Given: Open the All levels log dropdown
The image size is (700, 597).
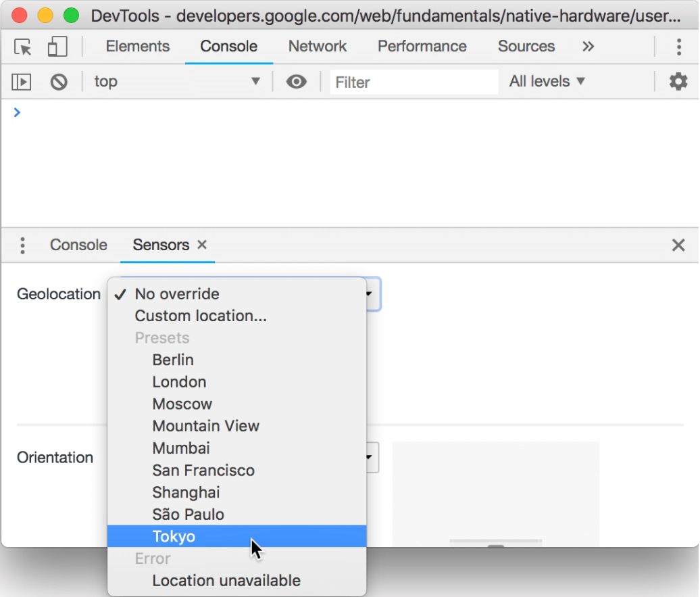Looking at the screenshot, I should click(x=547, y=81).
